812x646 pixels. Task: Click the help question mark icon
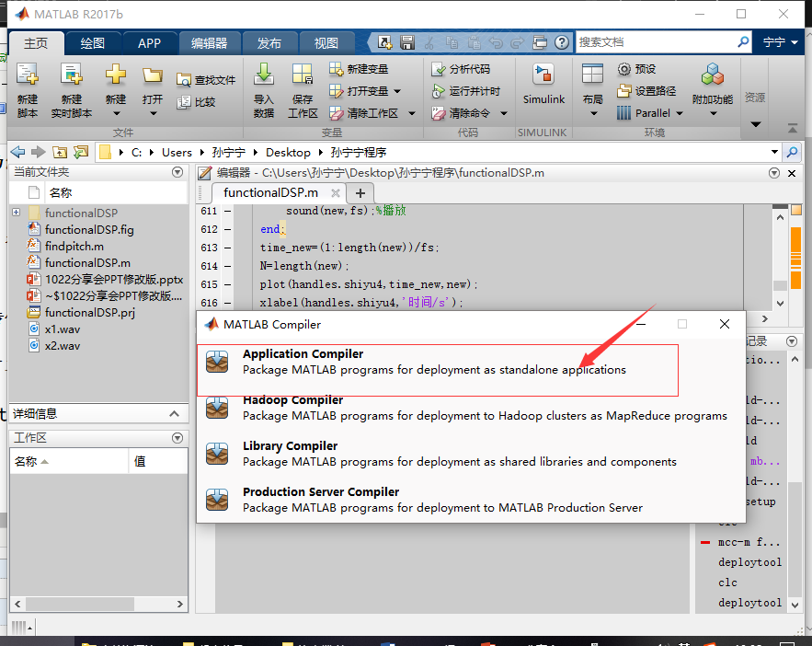(561, 42)
